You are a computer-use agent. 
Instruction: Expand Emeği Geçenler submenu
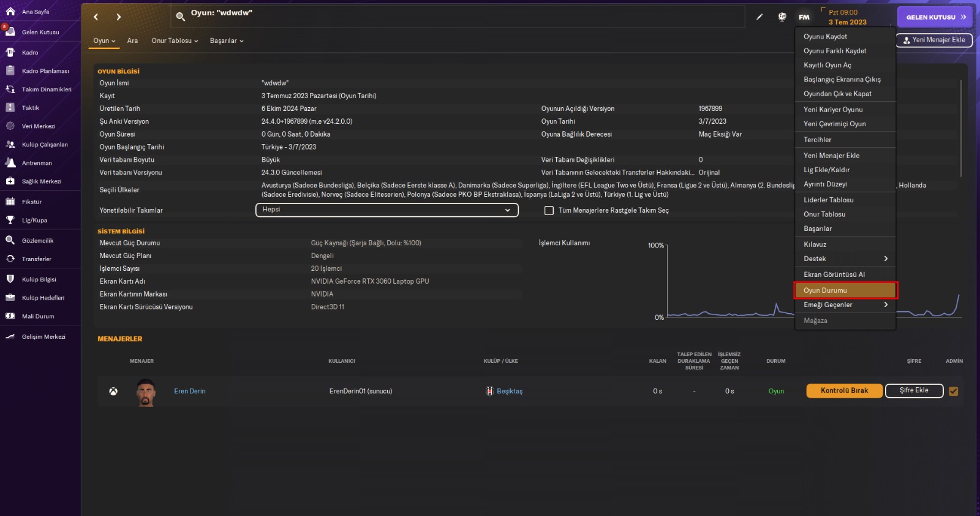[x=845, y=305]
